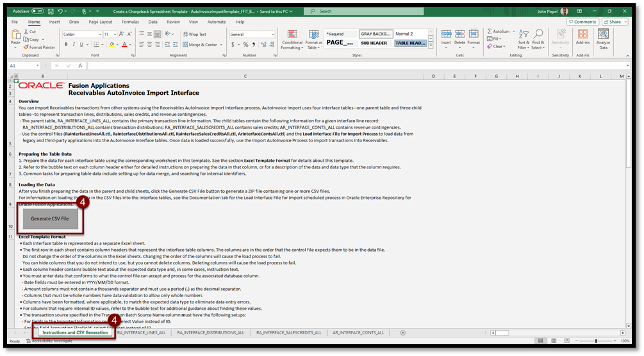644x356 pixels.
Task: Add a new sheet with plus icon
Action: [x=403, y=333]
